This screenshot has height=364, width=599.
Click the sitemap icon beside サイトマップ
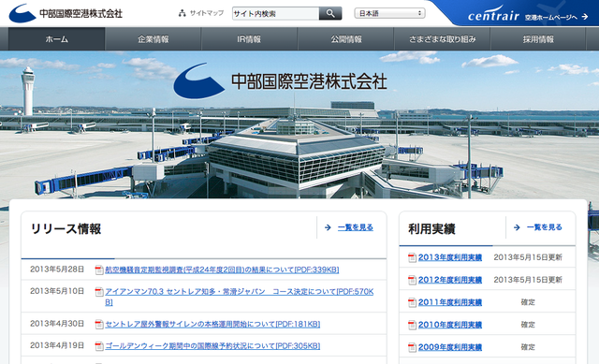pyautogui.click(x=183, y=13)
